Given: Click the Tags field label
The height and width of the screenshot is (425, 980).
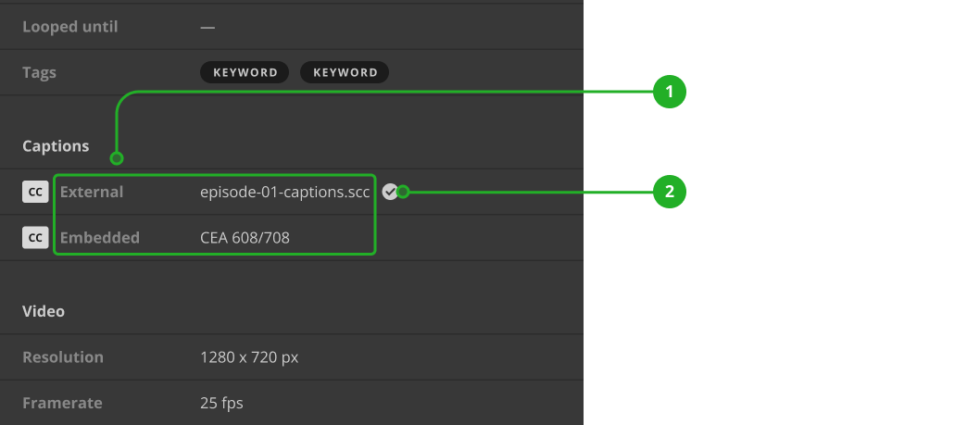Looking at the screenshot, I should 39,72.
